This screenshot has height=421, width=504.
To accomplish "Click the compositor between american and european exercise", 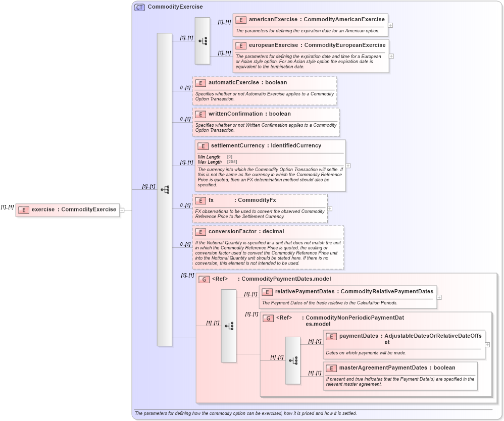I will (x=202, y=40).
